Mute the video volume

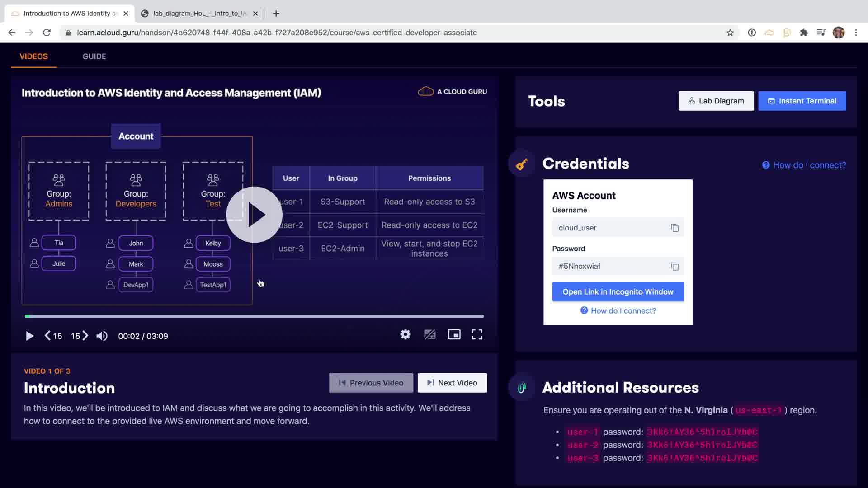pos(102,336)
